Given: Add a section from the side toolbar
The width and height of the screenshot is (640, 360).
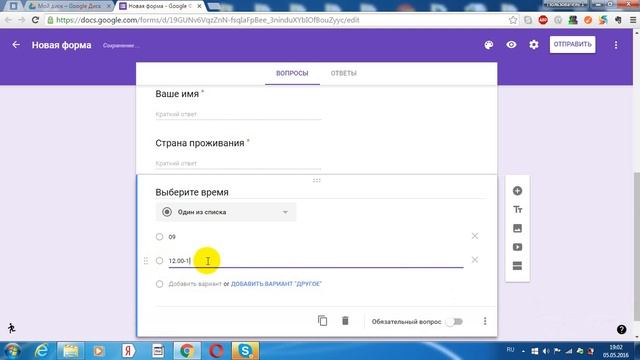Looking at the screenshot, I should pyautogui.click(x=517, y=266).
